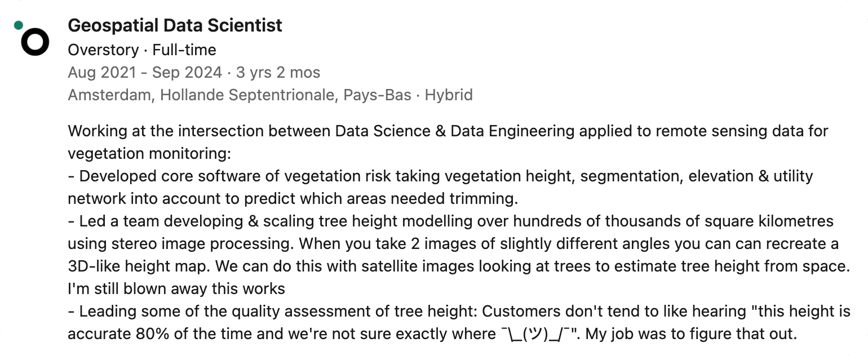868x356 pixels.
Task: Click the bullet 'Led a team developing & scaling'
Action: click(x=450, y=221)
